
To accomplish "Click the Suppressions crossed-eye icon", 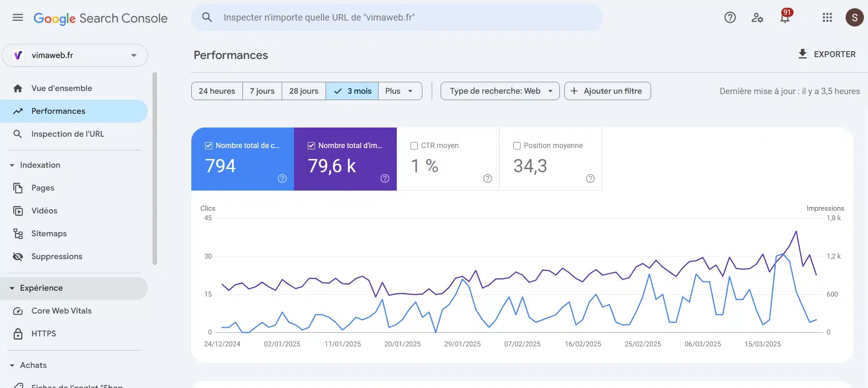I will 18,257.
